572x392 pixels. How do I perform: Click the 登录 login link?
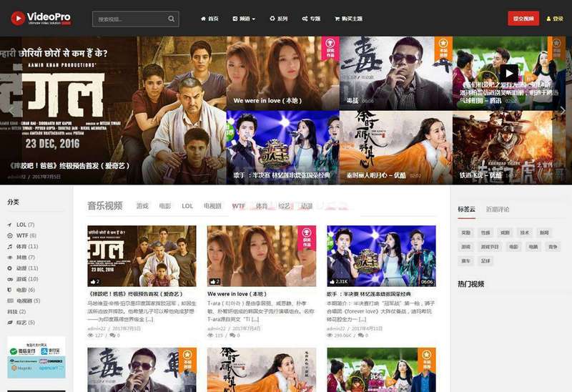[555, 19]
